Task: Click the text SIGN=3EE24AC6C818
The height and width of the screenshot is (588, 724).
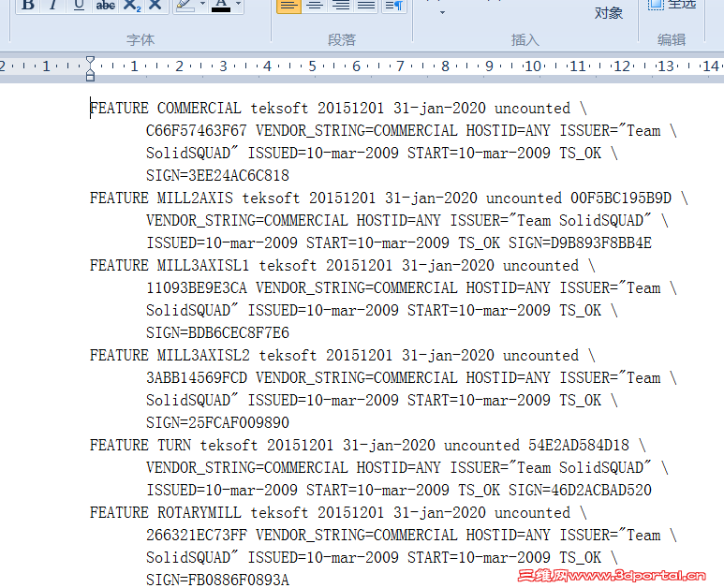Action: pos(217,175)
